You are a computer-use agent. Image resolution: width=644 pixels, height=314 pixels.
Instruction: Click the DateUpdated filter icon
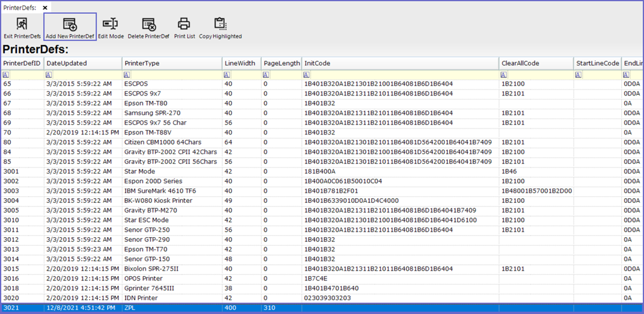[49, 75]
